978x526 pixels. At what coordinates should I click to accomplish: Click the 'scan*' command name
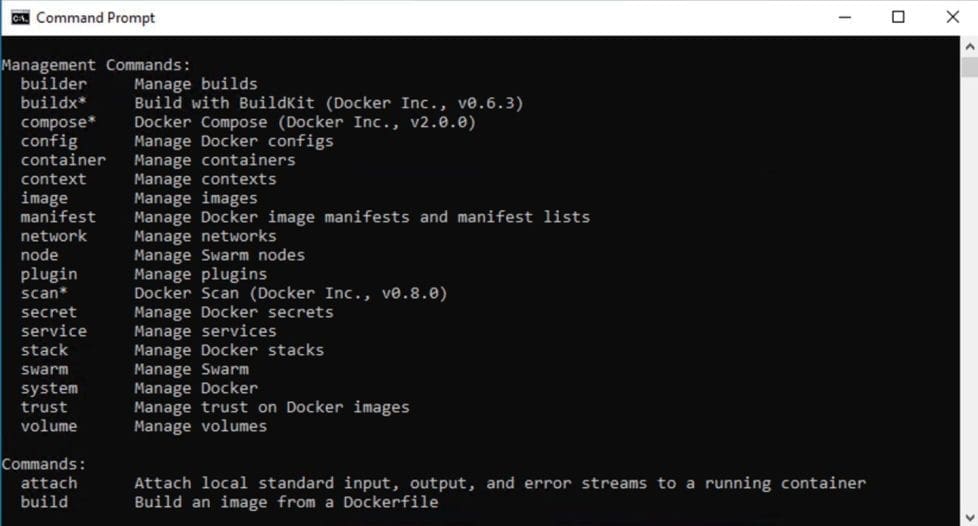tap(44, 293)
